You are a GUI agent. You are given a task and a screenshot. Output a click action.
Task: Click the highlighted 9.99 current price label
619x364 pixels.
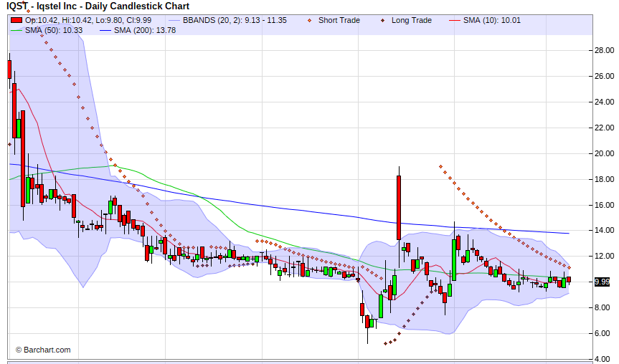coord(602,282)
